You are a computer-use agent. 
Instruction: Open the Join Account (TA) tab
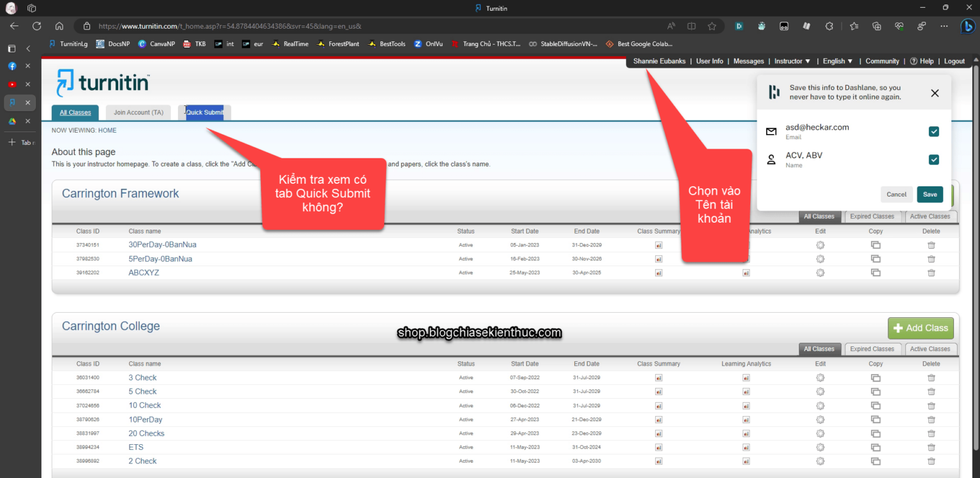point(138,113)
